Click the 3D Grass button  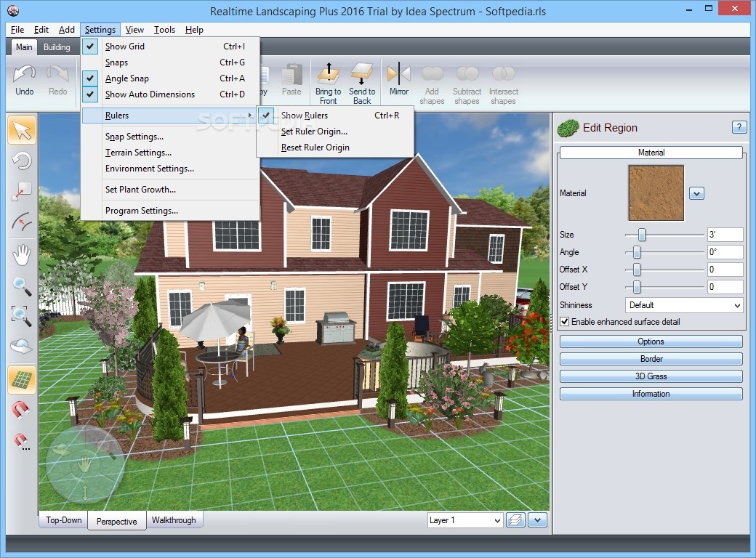click(x=651, y=376)
